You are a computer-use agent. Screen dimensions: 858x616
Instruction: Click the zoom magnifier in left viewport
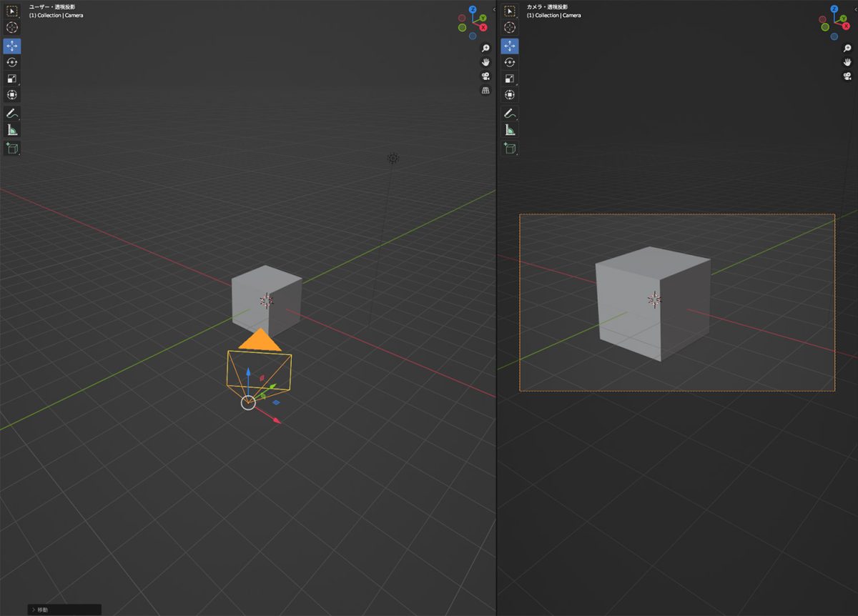[x=485, y=48]
